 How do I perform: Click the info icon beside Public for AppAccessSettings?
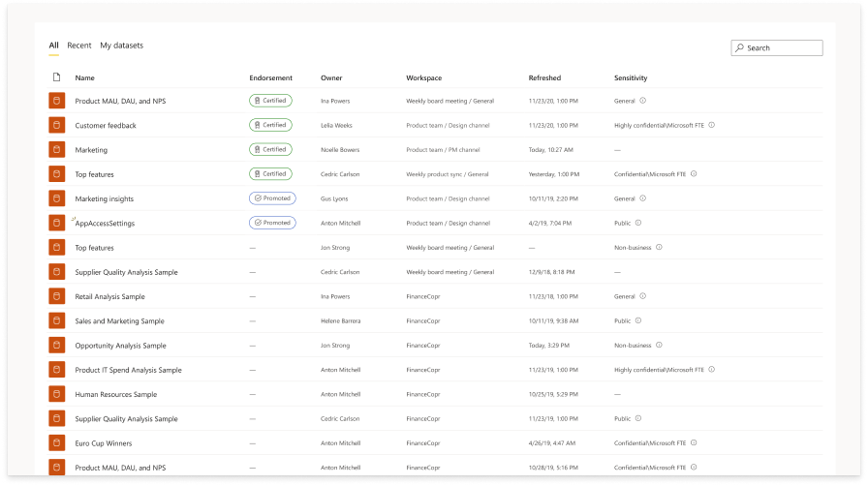point(638,223)
